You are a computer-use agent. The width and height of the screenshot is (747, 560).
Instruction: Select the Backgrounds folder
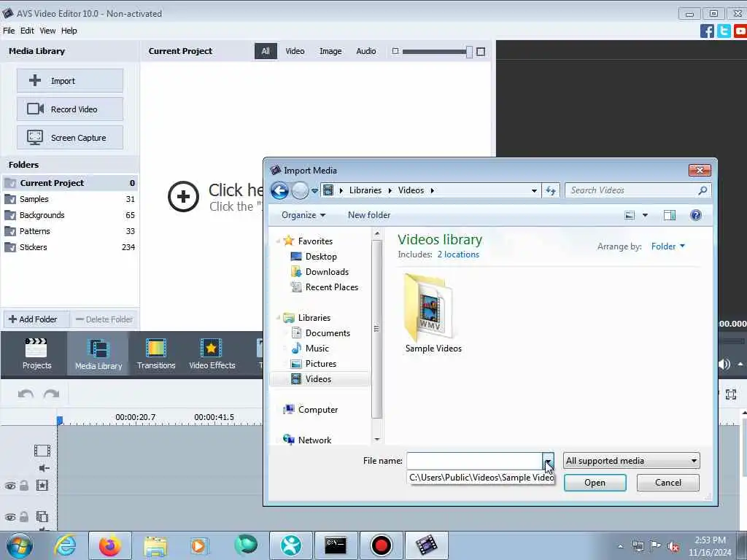[69, 215]
